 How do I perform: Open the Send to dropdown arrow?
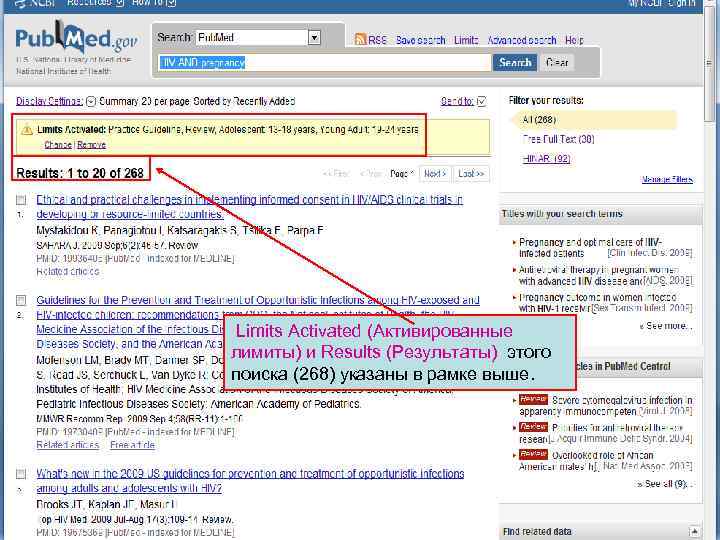(x=481, y=101)
